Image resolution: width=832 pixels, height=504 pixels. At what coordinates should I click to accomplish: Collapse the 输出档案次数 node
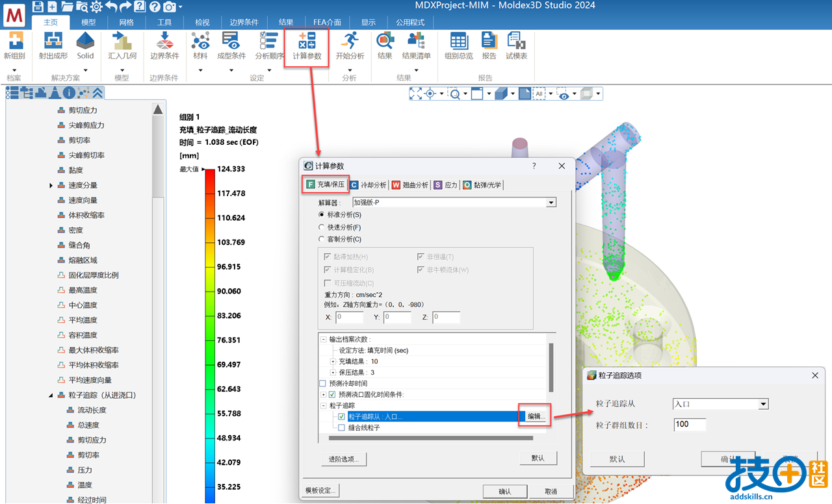tap(323, 339)
